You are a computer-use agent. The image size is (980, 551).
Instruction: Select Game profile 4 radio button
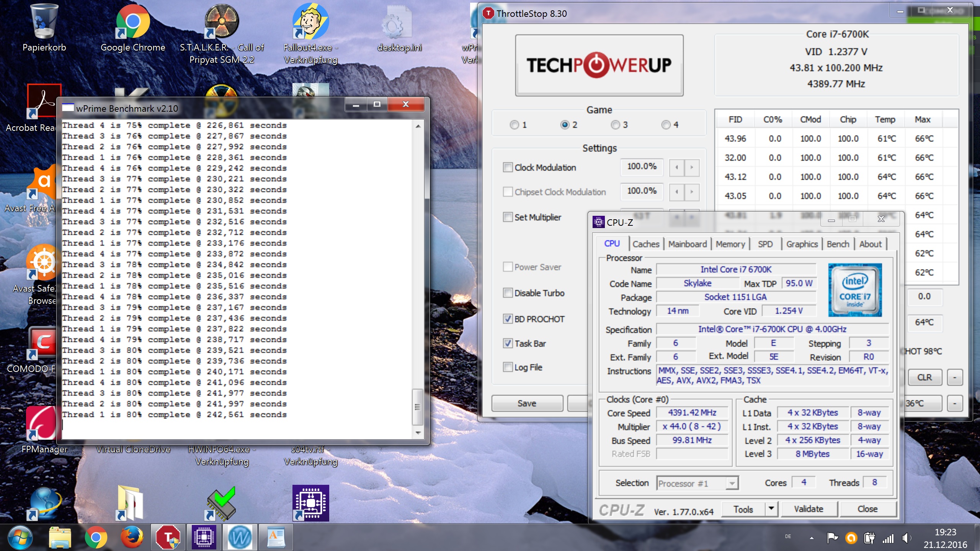point(666,125)
